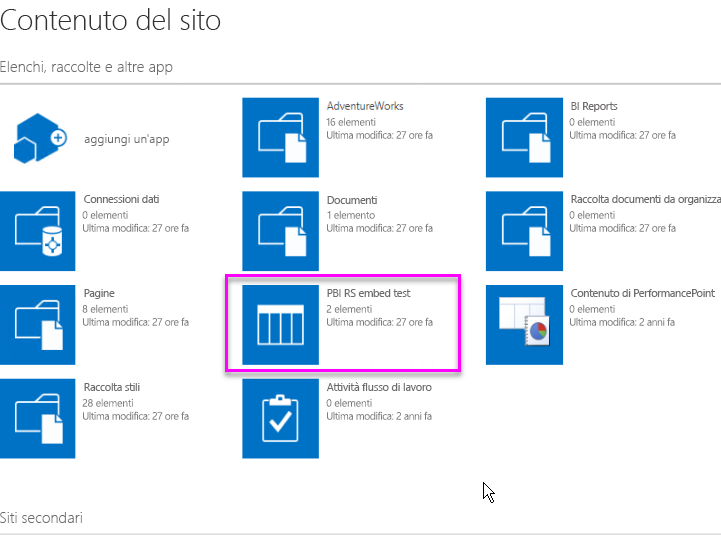Open the AdventureWorks library tile icon

[280, 137]
